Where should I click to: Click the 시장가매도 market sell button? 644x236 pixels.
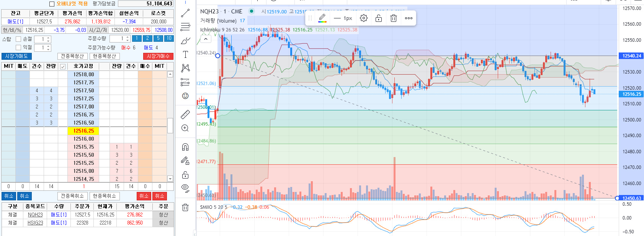[x=16, y=56]
